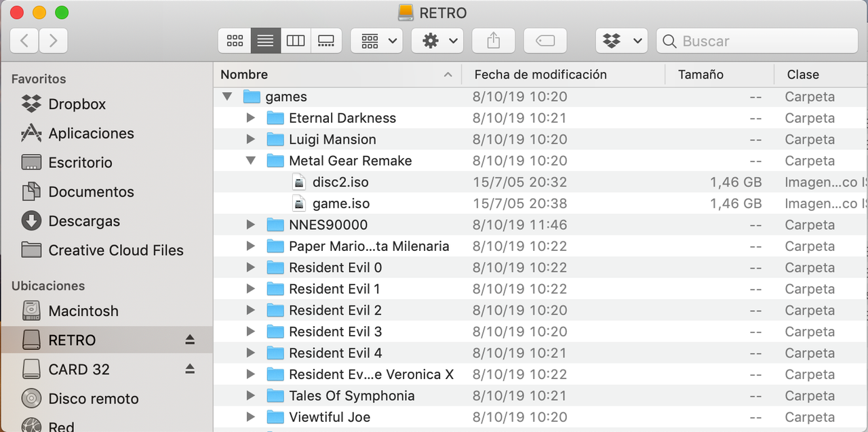Select the games folder icon
The image size is (868, 432).
[x=252, y=96]
